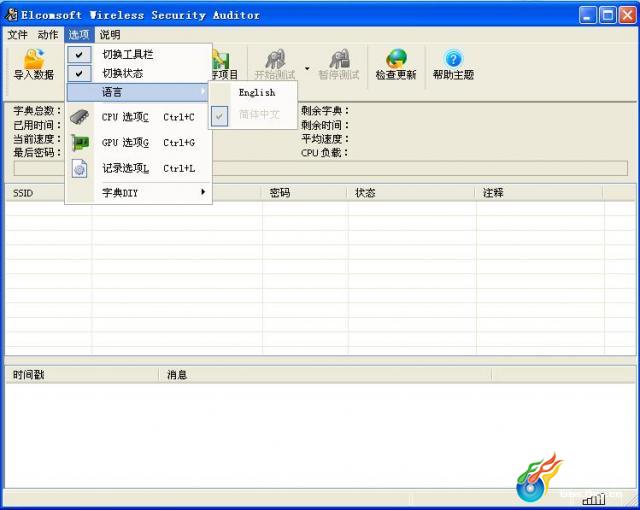
Task: Select the checked 简体中文 language option
Action: (253, 115)
